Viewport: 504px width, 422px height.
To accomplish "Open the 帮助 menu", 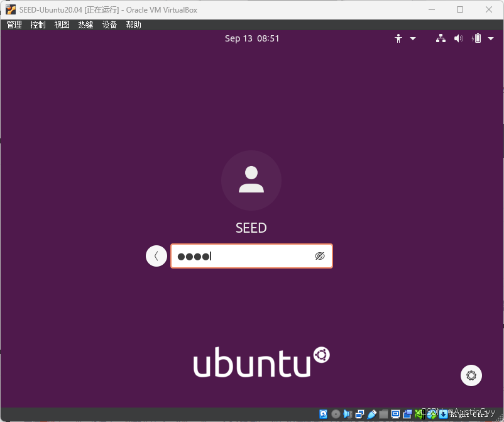I will click(133, 25).
